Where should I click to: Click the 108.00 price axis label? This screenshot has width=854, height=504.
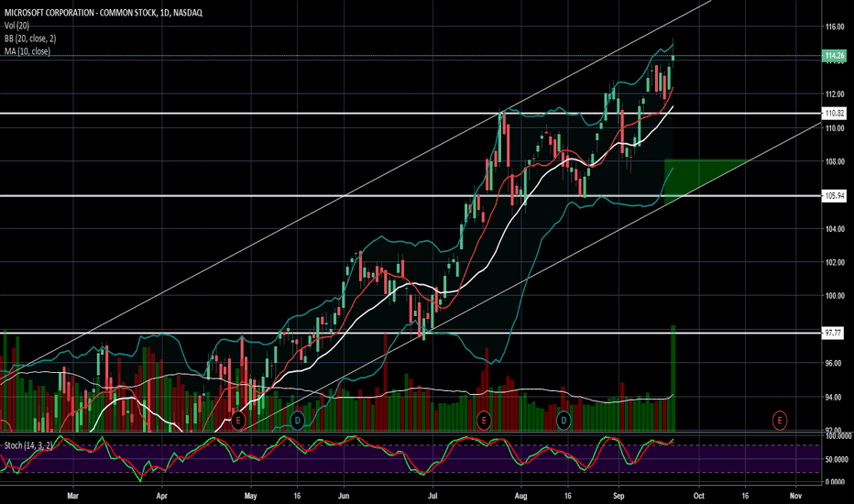tap(835, 162)
